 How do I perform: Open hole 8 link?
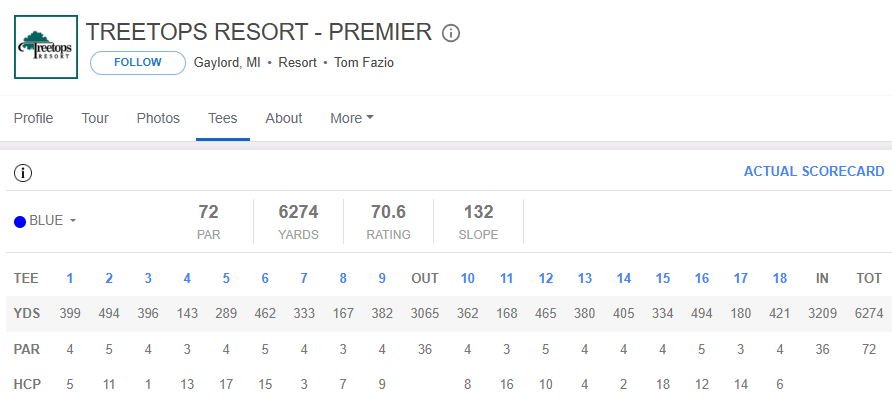343,278
